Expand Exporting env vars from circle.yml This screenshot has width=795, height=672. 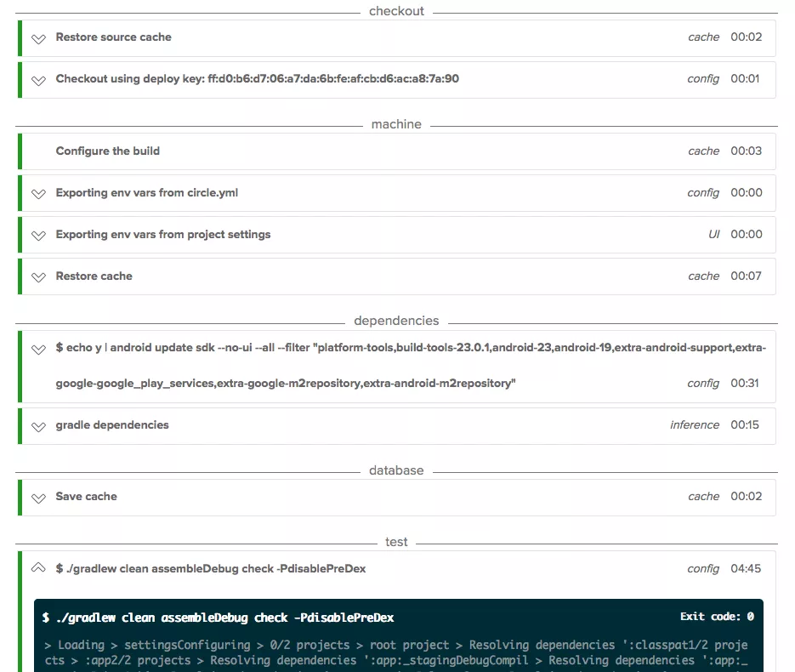[x=38, y=194]
